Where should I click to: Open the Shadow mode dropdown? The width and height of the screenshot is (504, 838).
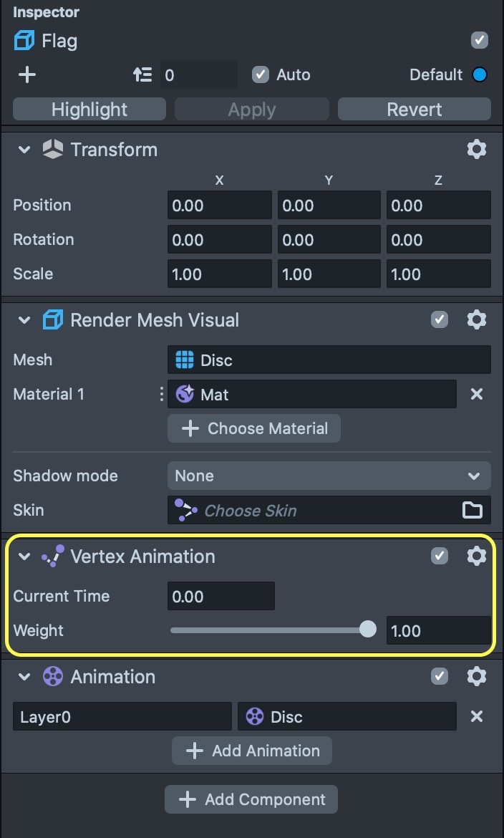pos(329,476)
